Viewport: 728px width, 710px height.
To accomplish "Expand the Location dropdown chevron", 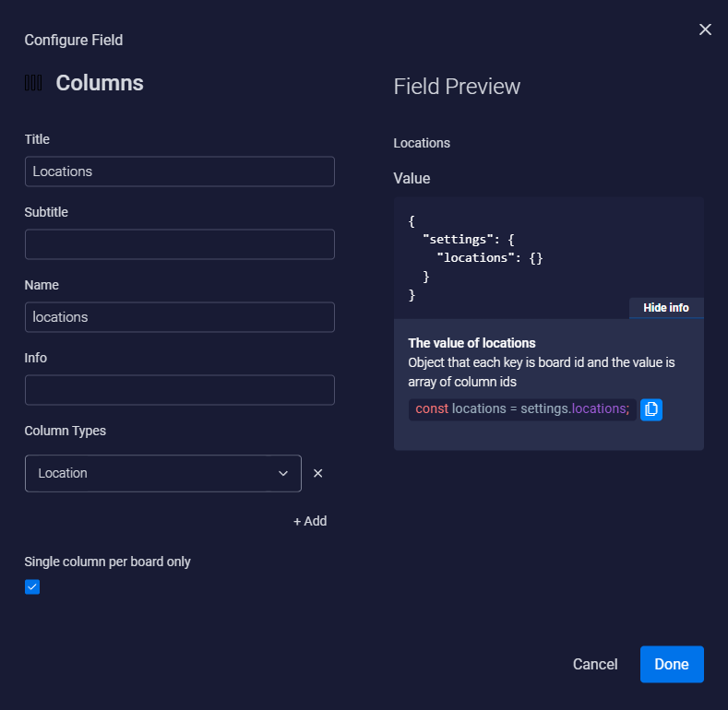I will pyautogui.click(x=283, y=473).
